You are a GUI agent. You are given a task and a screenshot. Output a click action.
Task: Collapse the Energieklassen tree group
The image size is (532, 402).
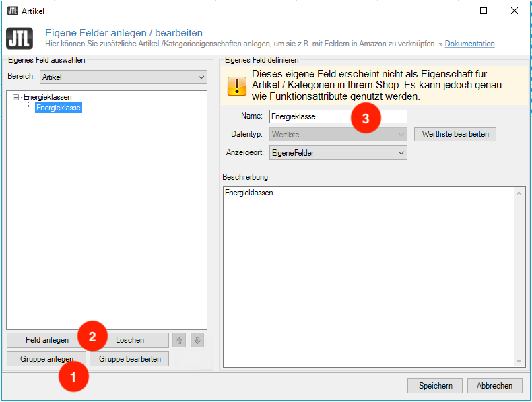[x=15, y=98]
